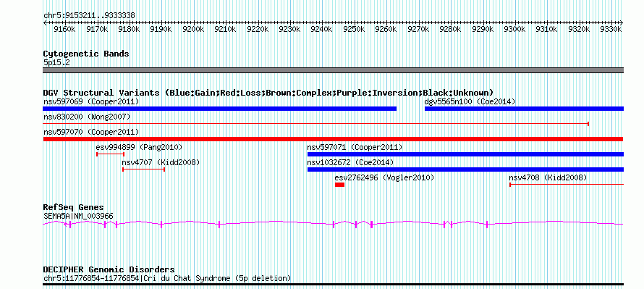
Task: Click the grey 5p15.2 cytogenetic band bar
Action: (x=333, y=70)
